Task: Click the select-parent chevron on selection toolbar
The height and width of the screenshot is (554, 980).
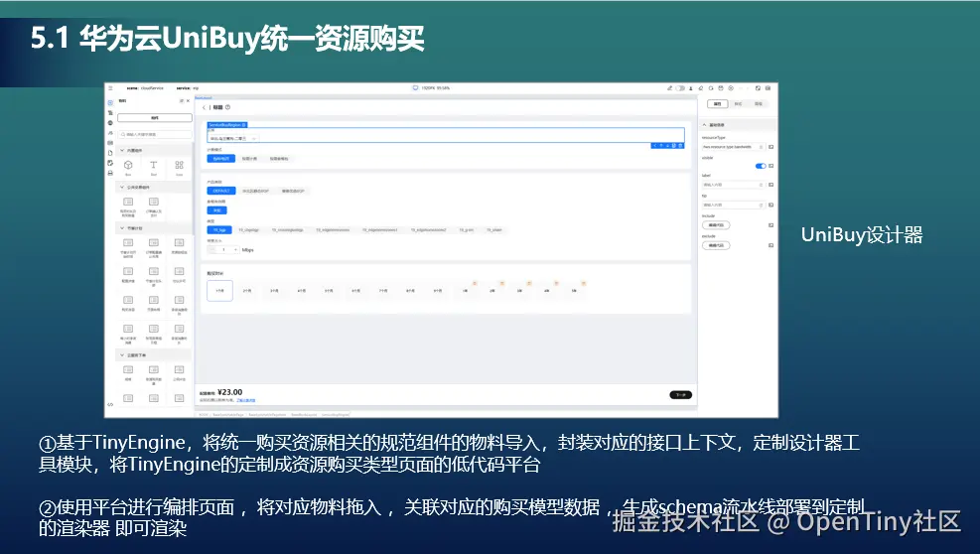Action: click(x=654, y=146)
